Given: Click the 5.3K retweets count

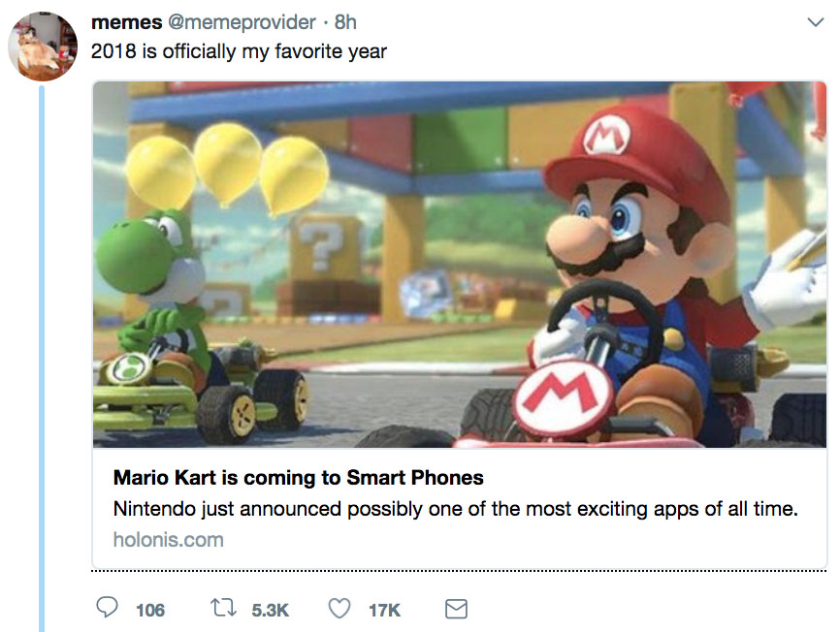Looking at the screenshot, I should 270,610.
